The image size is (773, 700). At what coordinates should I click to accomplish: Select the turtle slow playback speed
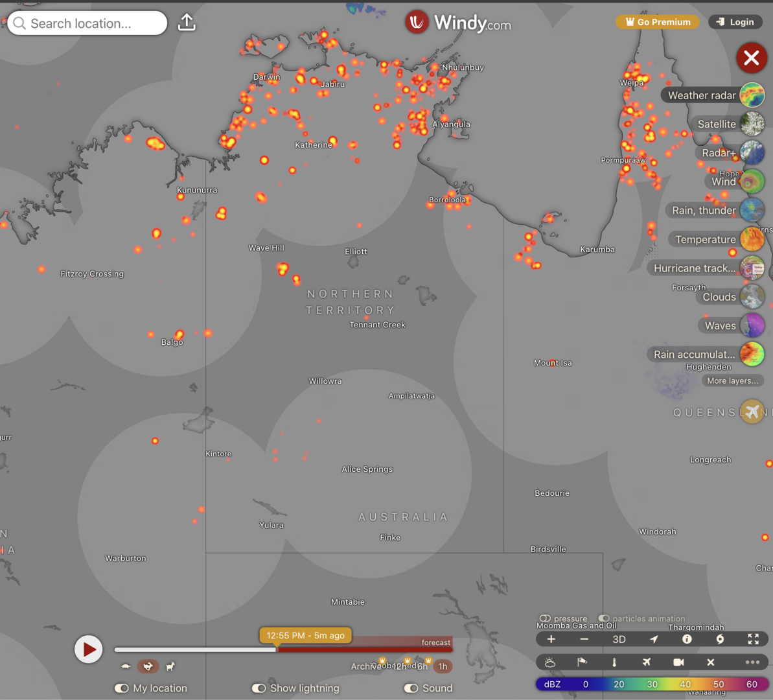coord(126,666)
